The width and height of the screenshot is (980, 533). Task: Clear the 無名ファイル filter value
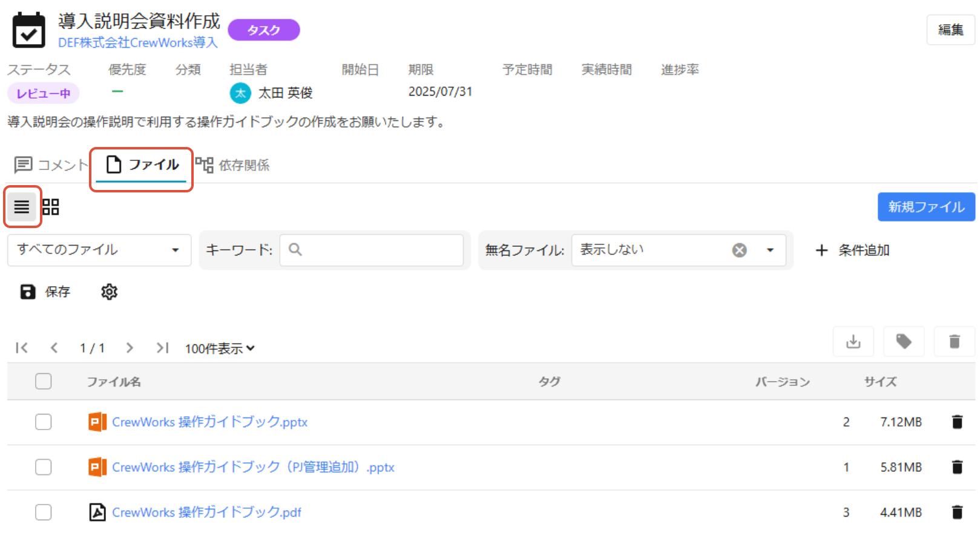tap(739, 250)
